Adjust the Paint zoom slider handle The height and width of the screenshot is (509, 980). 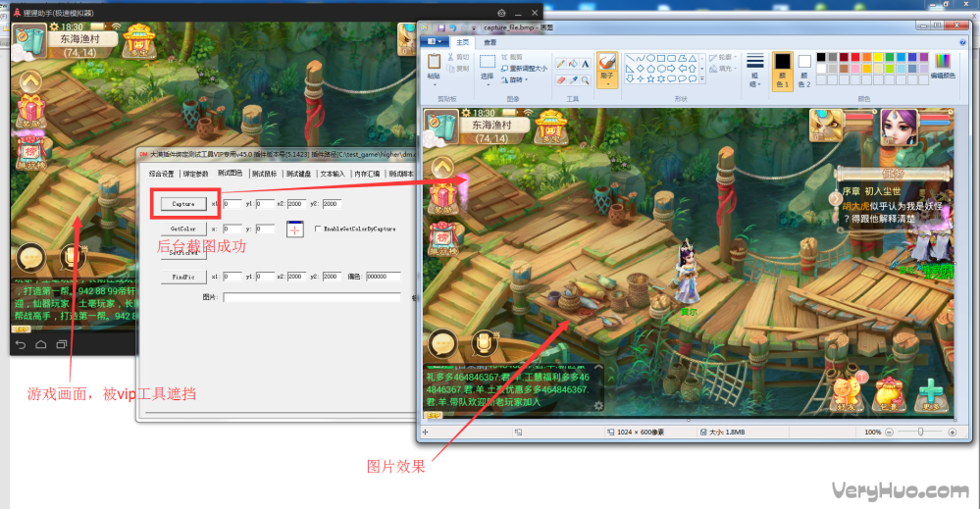point(920,433)
